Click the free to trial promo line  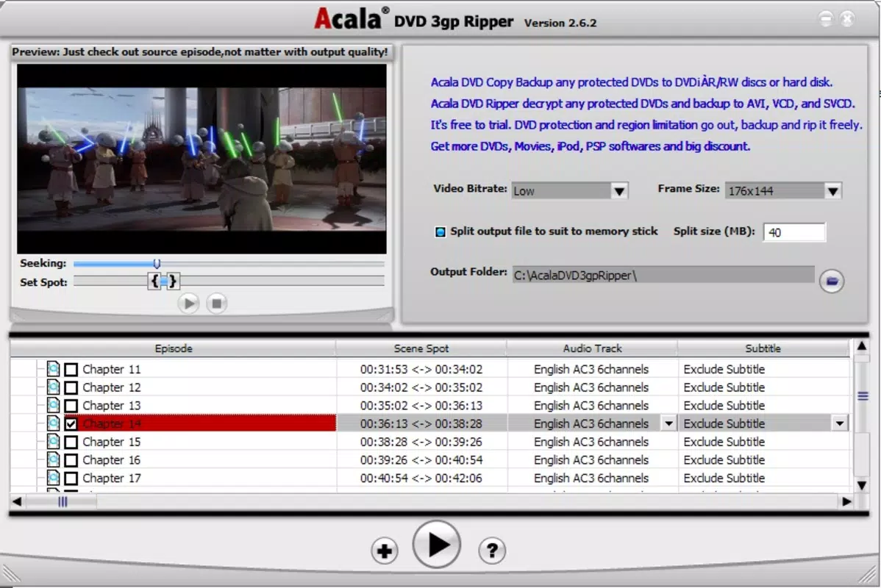coord(646,125)
